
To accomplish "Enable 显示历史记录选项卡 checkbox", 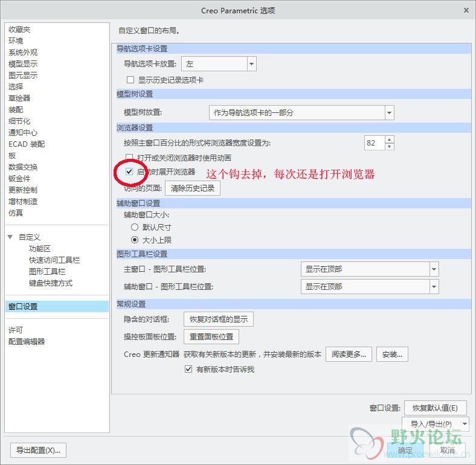I will pyautogui.click(x=130, y=80).
